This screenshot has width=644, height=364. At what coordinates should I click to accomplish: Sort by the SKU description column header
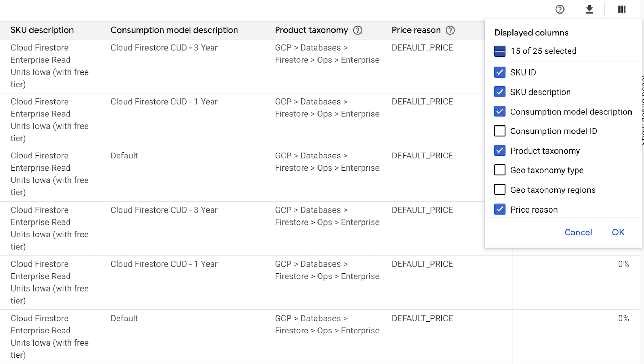coord(42,30)
